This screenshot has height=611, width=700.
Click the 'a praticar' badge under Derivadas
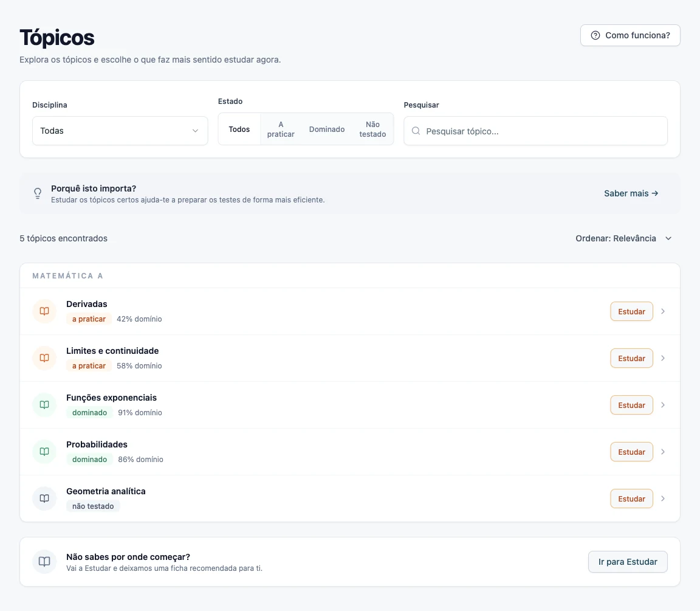89,319
